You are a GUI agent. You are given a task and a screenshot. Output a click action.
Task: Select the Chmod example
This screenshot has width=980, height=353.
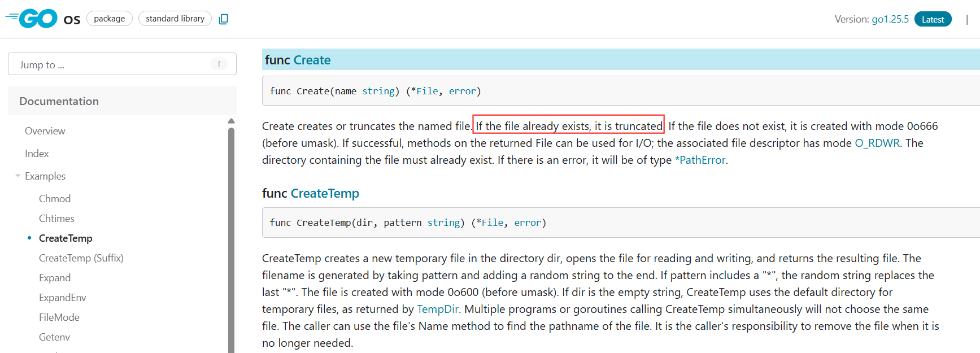55,199
